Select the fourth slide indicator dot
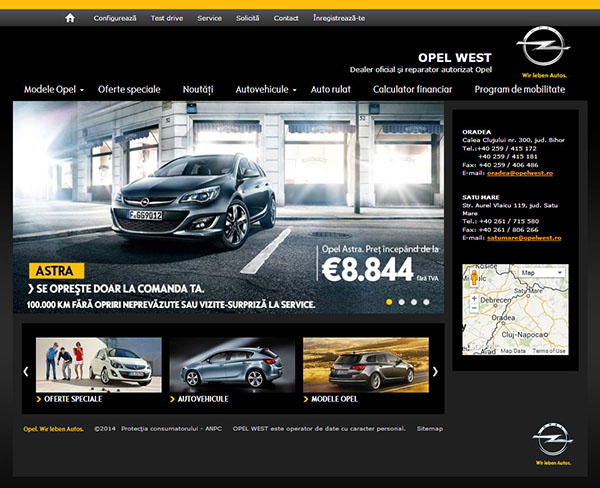The image size is (600, 488). coord(426,302)
